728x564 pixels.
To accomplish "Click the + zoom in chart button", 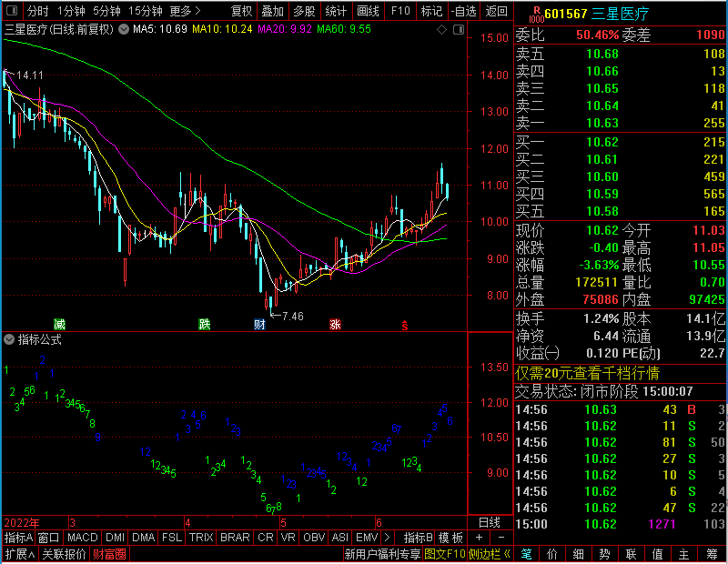I will pos(479,538).
